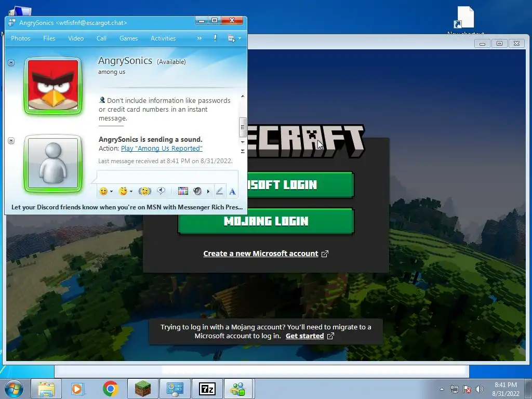Open the background color grid icon
Screen dimensions: 532x399
click(x=183, y=191)
